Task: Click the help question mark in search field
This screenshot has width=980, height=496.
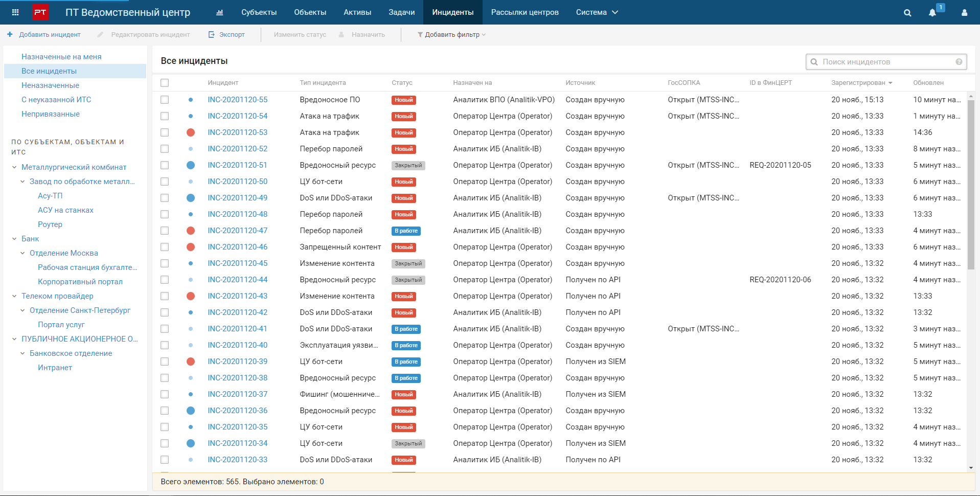Action: [959, 62]
